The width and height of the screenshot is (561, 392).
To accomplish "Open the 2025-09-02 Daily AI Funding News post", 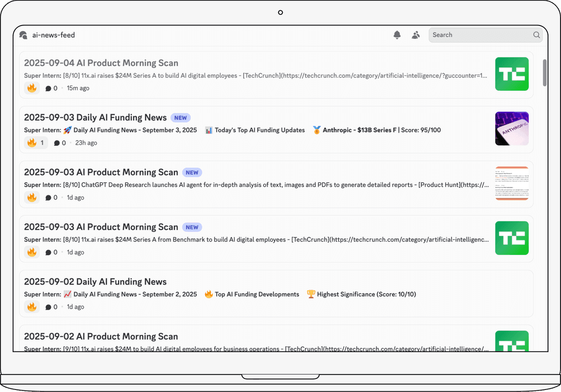I will tap(95, 282).
